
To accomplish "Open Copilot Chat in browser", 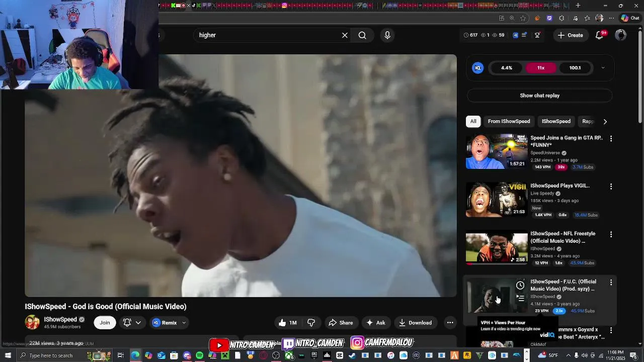I will 630,18.
